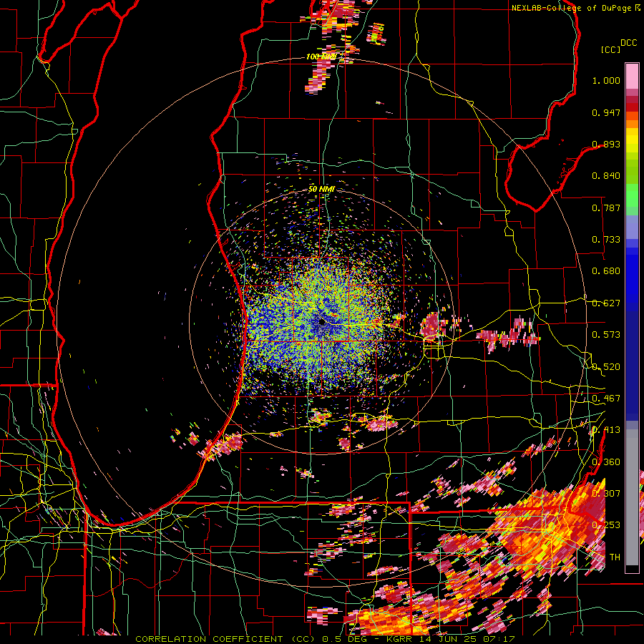
Task: Pick the bright green segment of the color bar
Action: (632, 195)
